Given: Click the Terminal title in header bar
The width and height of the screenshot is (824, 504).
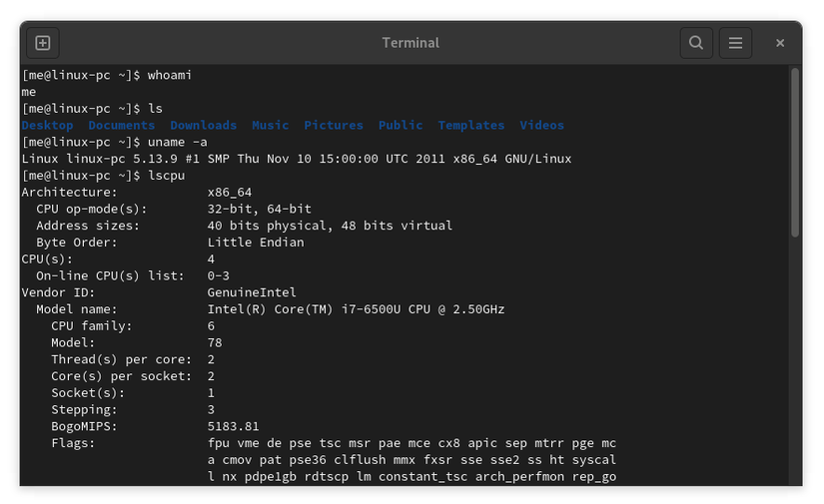Looking at the screenshot, I should pos(411,43).
